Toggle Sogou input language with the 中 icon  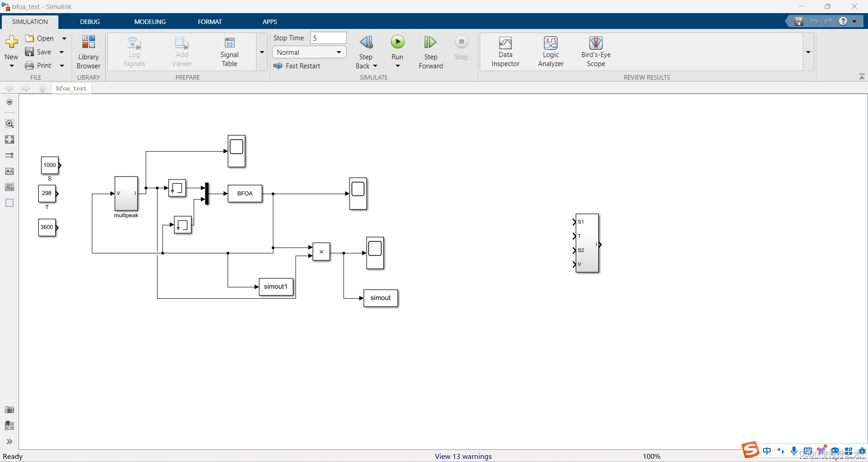click(767, 451)
